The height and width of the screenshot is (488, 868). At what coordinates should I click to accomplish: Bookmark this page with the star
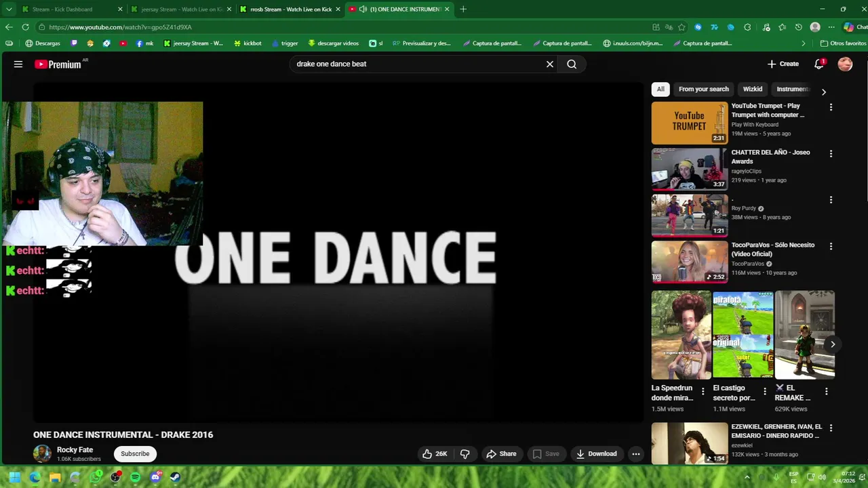tap(682, 27)
